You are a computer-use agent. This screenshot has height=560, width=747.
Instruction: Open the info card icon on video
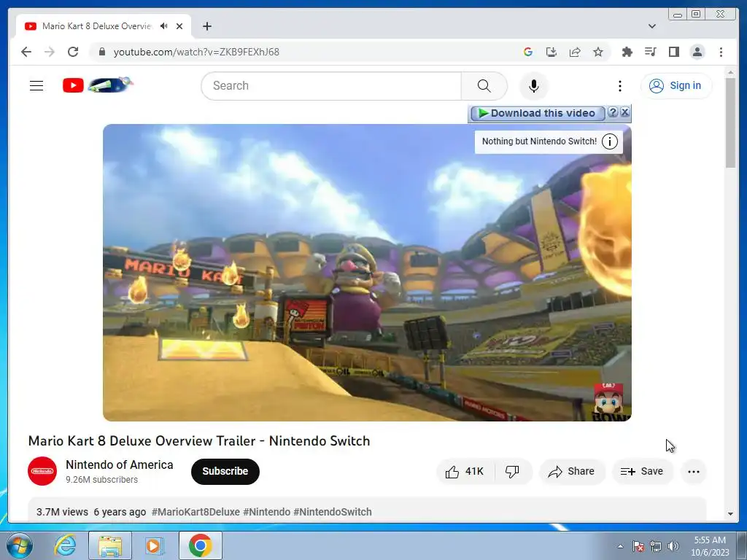tap(610, 141)
